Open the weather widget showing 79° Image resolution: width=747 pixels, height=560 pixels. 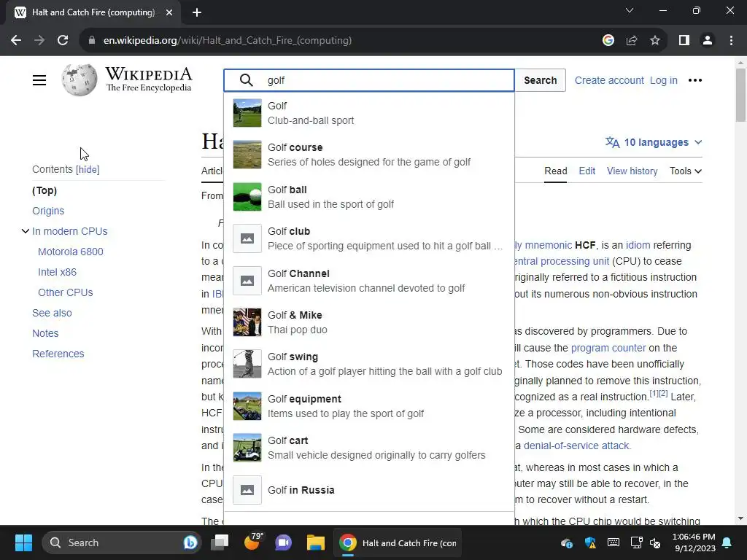(x=252, y=542)
